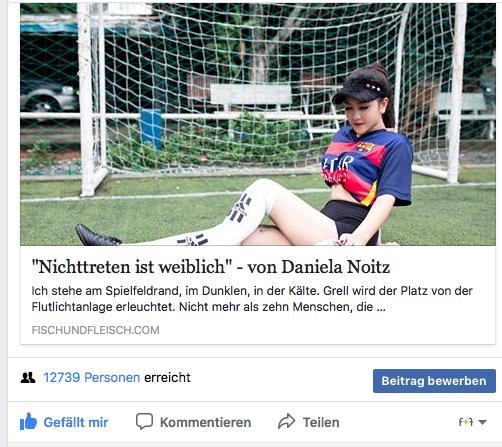Click the author name Daniela Noitz

(336, 267)
